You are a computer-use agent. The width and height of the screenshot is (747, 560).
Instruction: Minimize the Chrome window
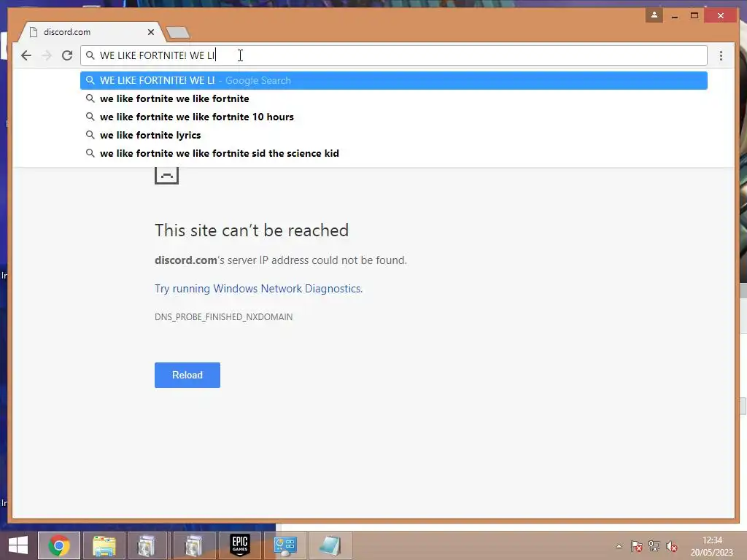(675, 16)
